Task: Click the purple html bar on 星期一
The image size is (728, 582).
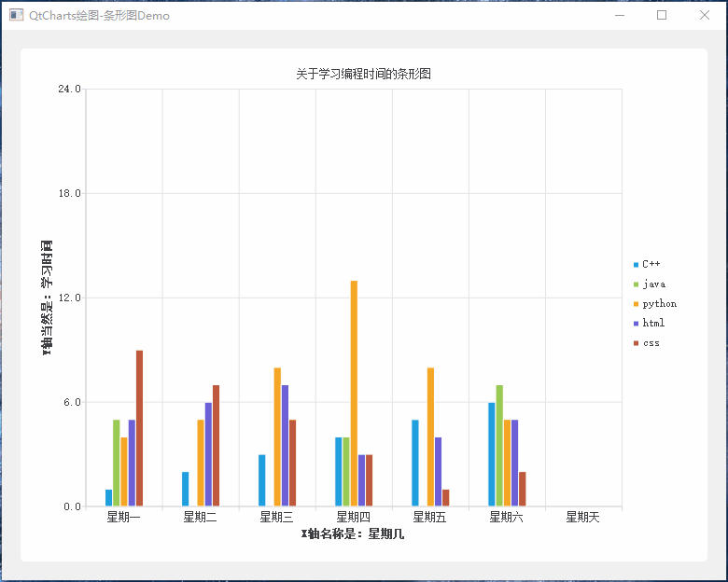Action: (x=132, y=463)
